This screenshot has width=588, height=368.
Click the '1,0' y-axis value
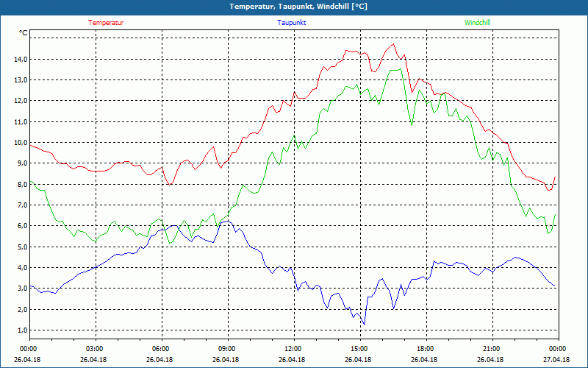(x=22, y=330)
